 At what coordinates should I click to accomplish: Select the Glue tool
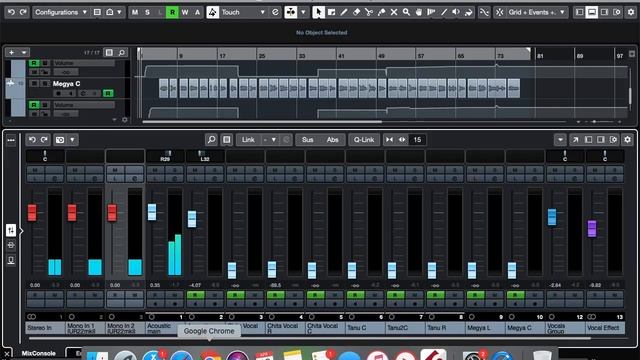click(x=381, y=12)
